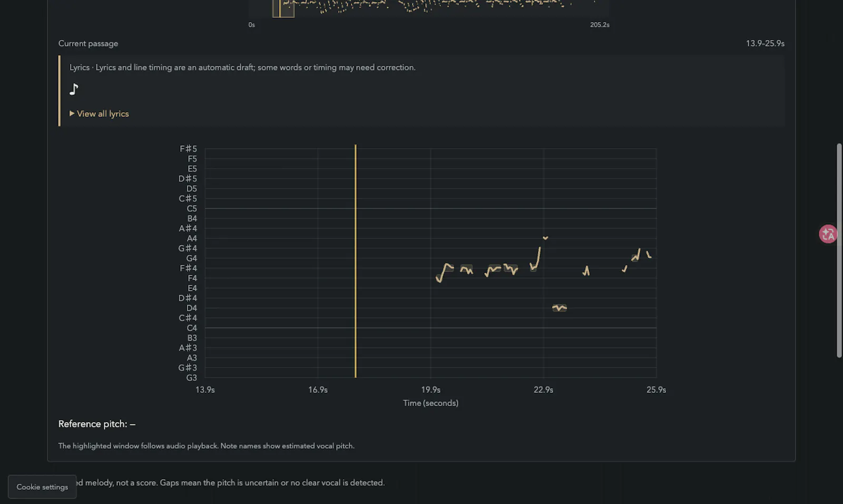Screen dimensions: 843x504
Task: Click the "A4" pitch axis label
Action: [x=192, y=239]
